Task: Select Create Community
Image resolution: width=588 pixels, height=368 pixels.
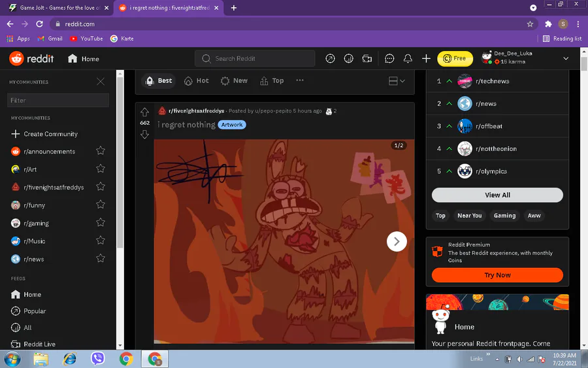Action: [44, 134]
